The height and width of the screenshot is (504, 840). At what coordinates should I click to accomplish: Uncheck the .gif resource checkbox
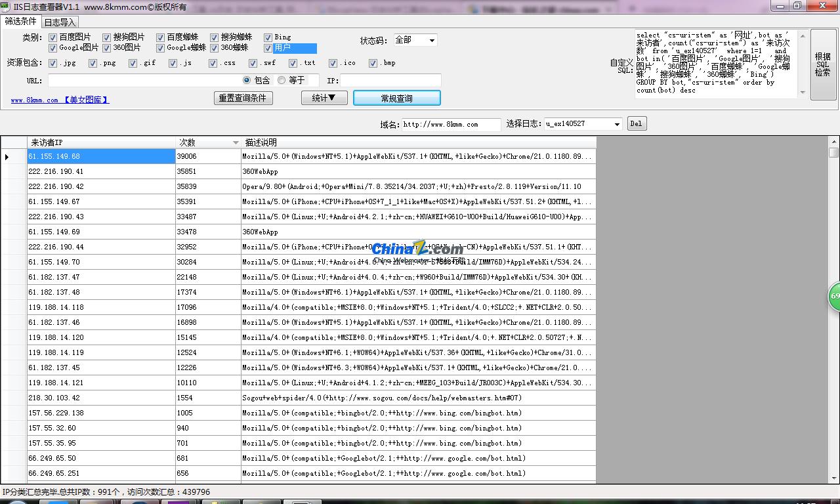[x=133, y=63]
